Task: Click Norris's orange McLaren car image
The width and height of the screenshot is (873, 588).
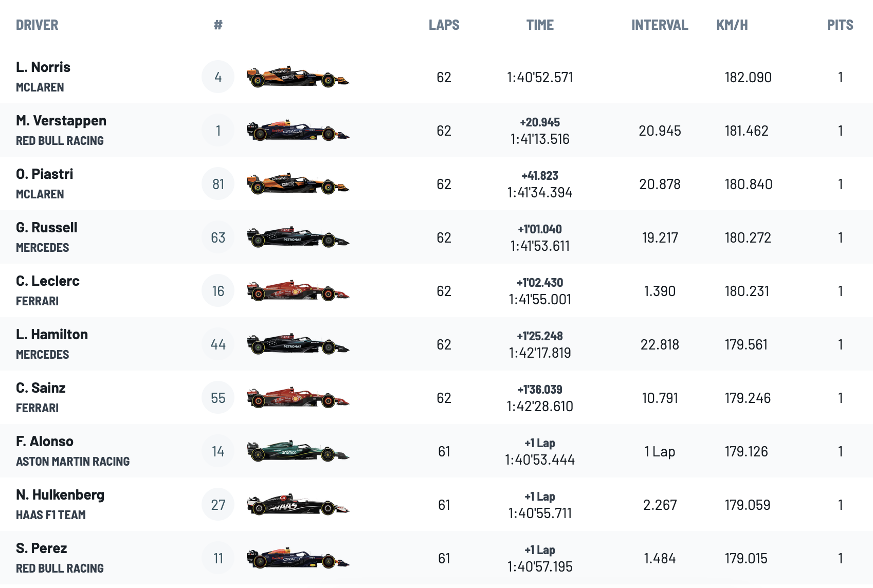Action: [x=298, y=78]
